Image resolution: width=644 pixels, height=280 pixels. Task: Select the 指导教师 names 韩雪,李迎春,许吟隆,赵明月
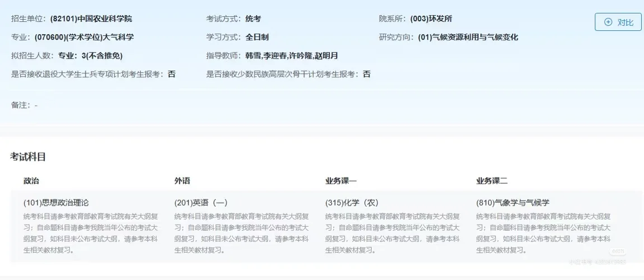(x=292, y=56)
